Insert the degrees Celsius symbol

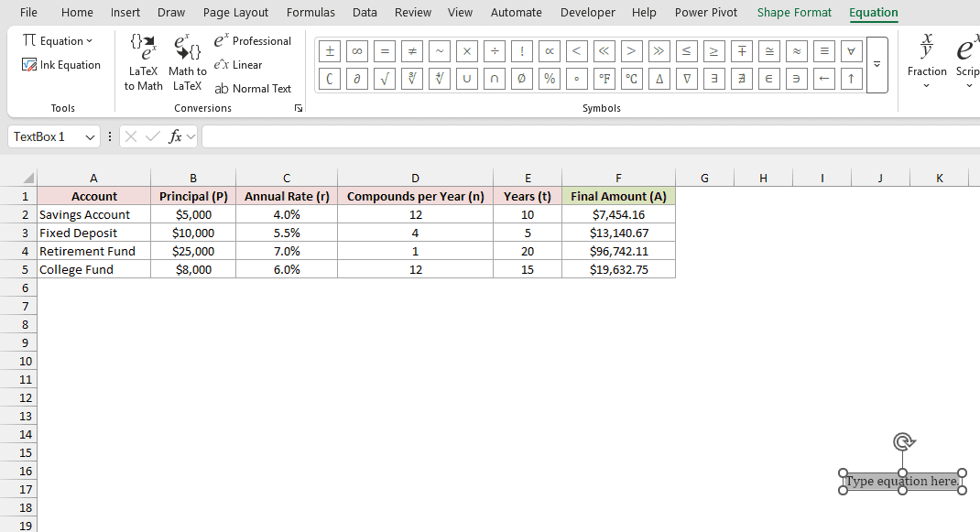pos(632,79)
